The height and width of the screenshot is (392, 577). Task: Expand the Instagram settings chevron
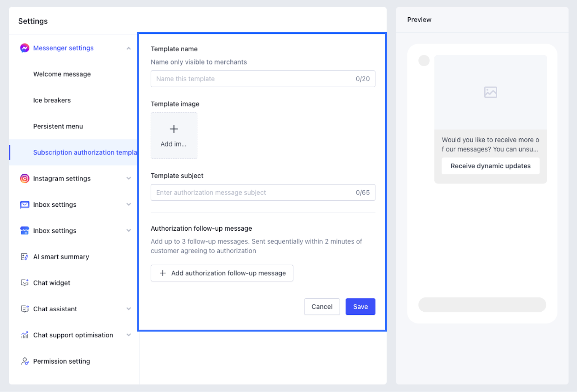pos(129,178)
